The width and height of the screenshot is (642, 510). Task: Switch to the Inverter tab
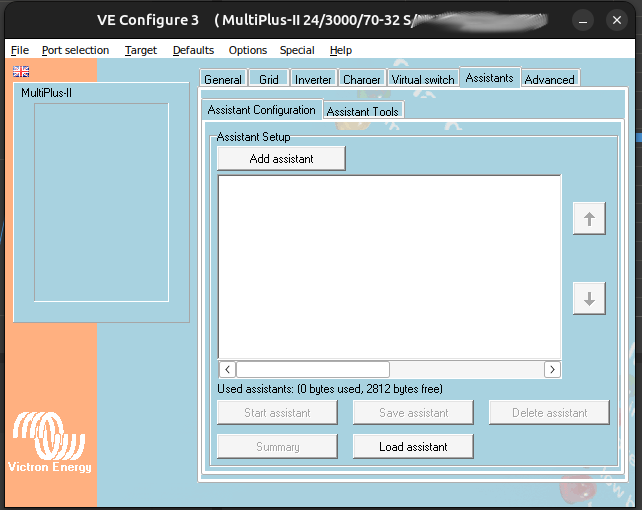313,79
